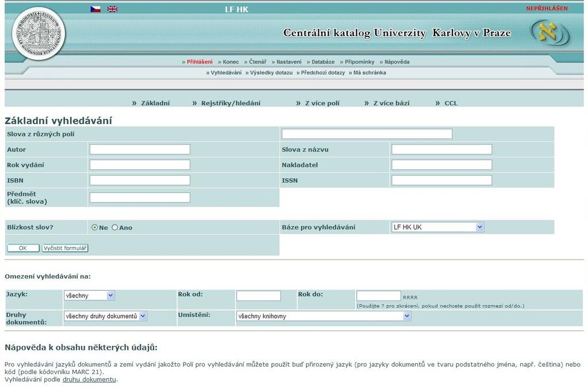Focus the 'Předmět (klíč. slova)' field

(x=140, y=197)
